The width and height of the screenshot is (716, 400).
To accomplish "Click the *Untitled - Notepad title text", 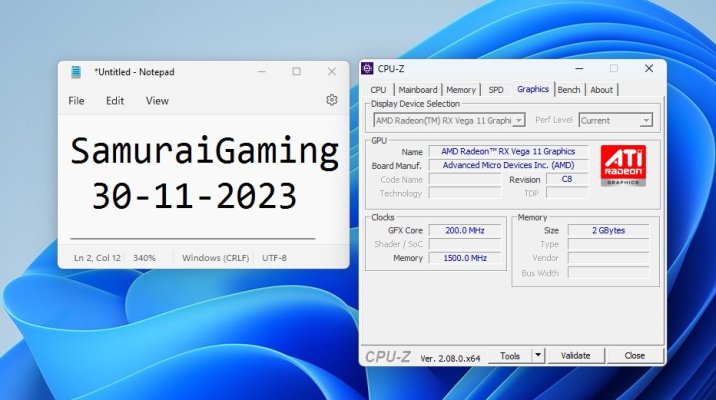I will (134, 72).
